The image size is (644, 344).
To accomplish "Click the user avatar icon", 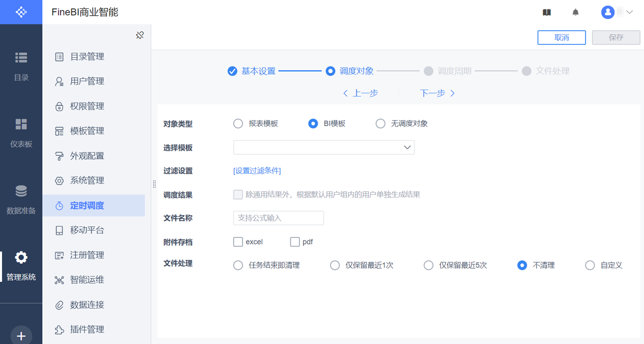I will pos(608,12).
